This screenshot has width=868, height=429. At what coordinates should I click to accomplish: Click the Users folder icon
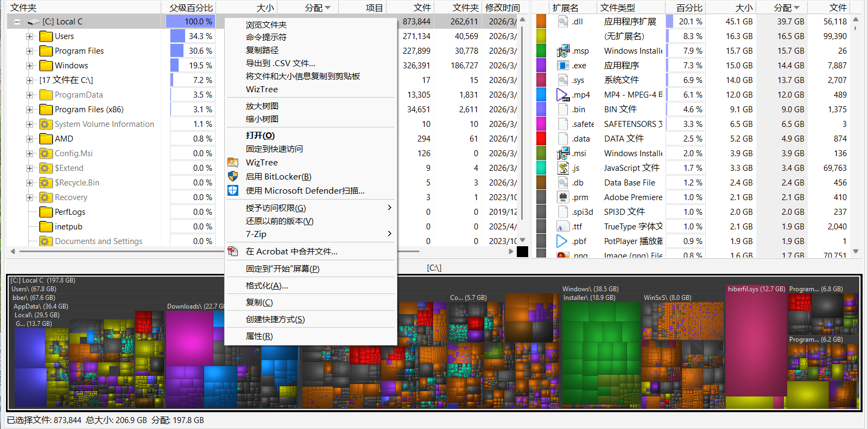[46, 36]
